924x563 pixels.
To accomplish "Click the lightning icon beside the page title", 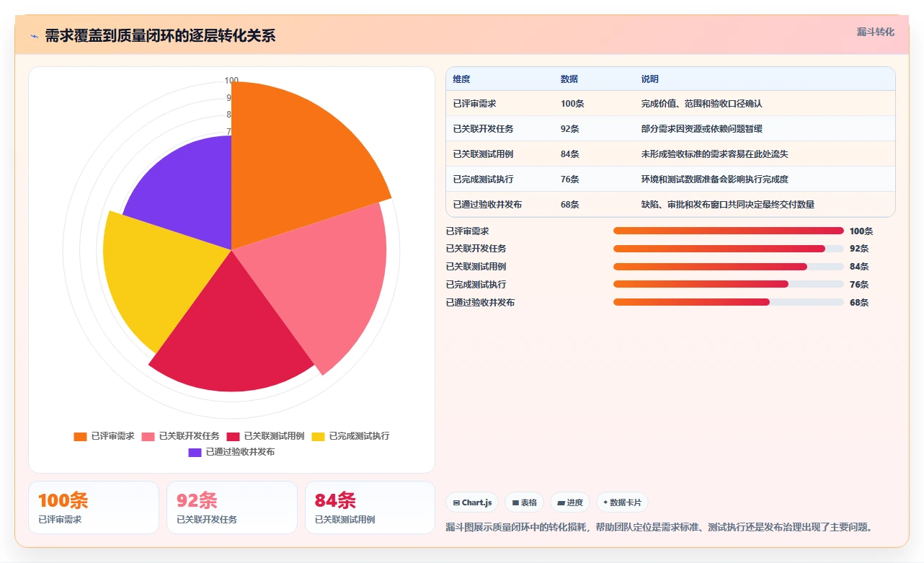I will (34, 36).
